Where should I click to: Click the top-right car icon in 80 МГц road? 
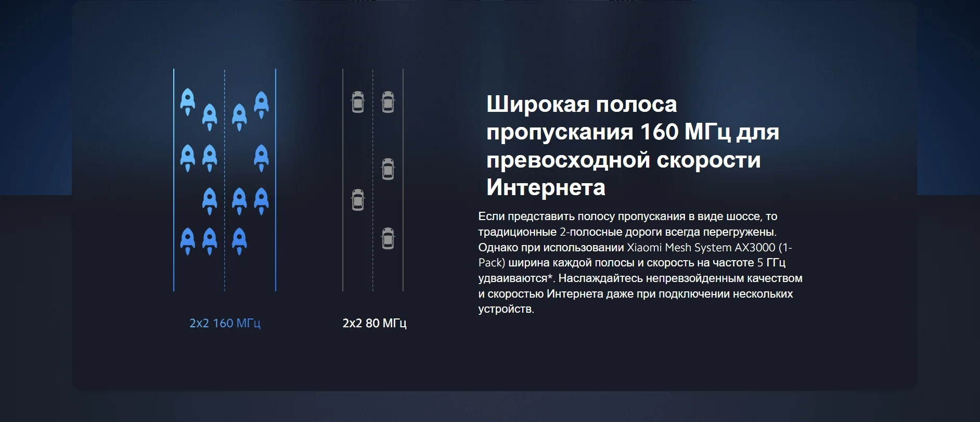click(388, 102)
